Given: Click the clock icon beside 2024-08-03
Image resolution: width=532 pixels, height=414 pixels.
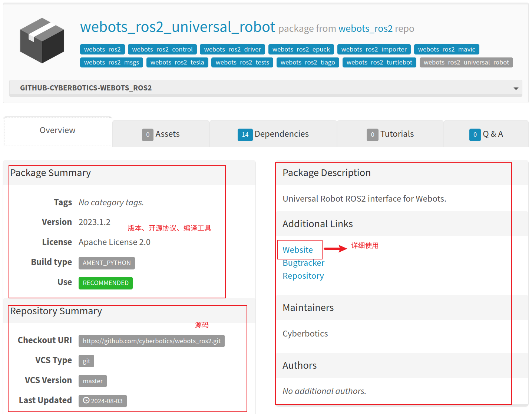Looking at the screenshot, I should coord(86,401).
